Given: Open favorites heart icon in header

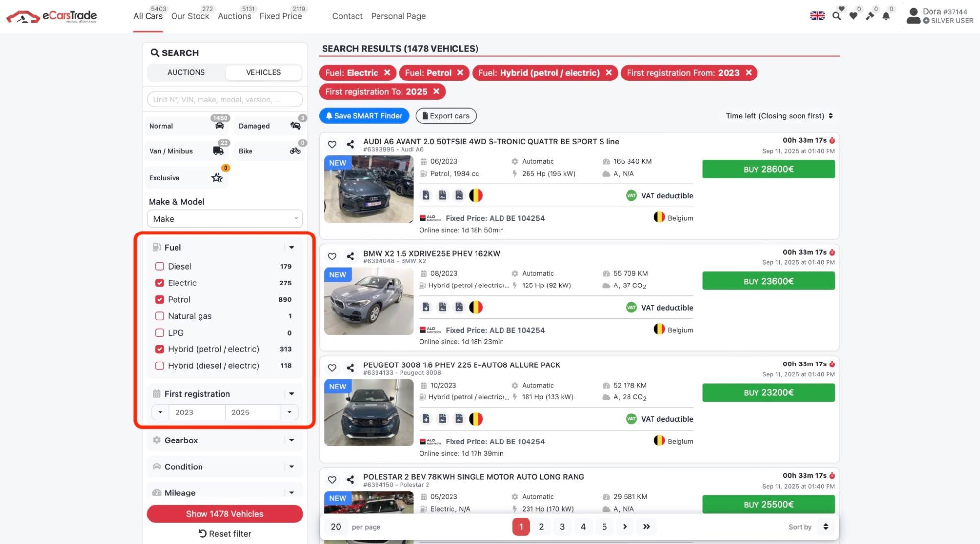Looking at the screenshot, I should [854, 16].
